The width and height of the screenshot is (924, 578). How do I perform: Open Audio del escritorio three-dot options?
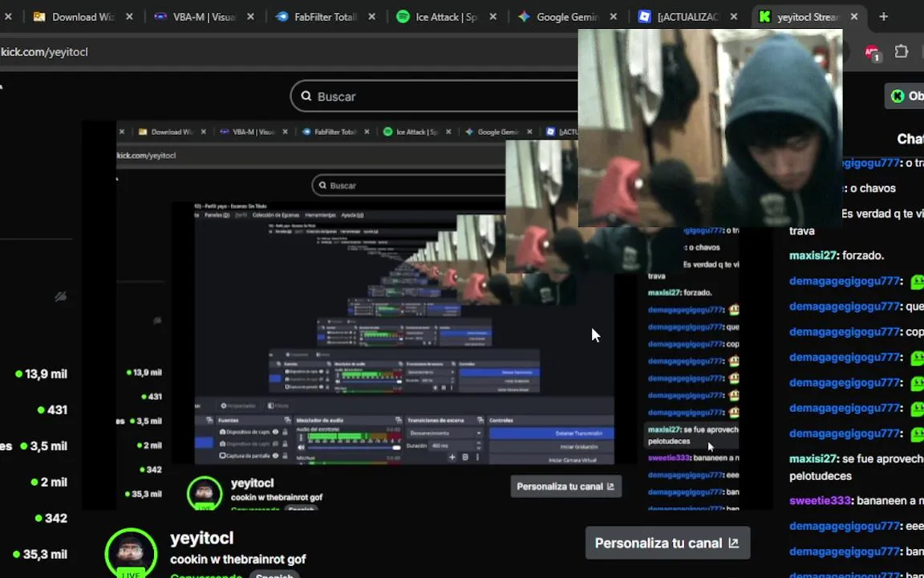(301, 437)
